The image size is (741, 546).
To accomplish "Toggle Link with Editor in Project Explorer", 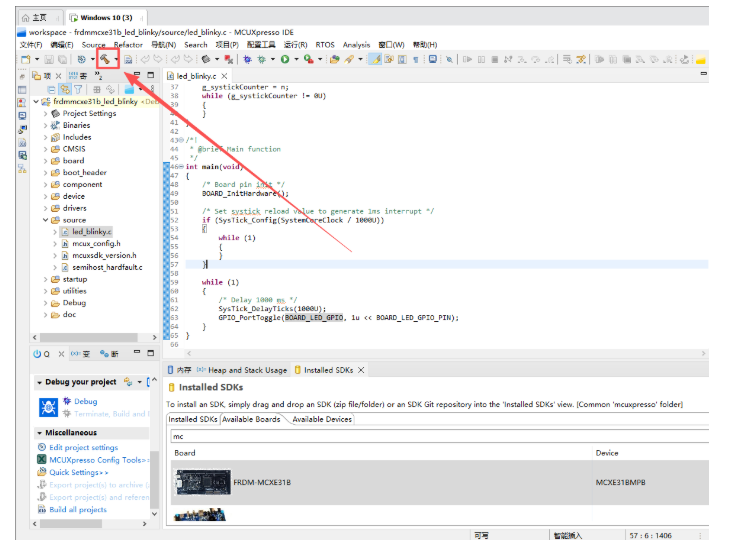I will pos(65,89).
